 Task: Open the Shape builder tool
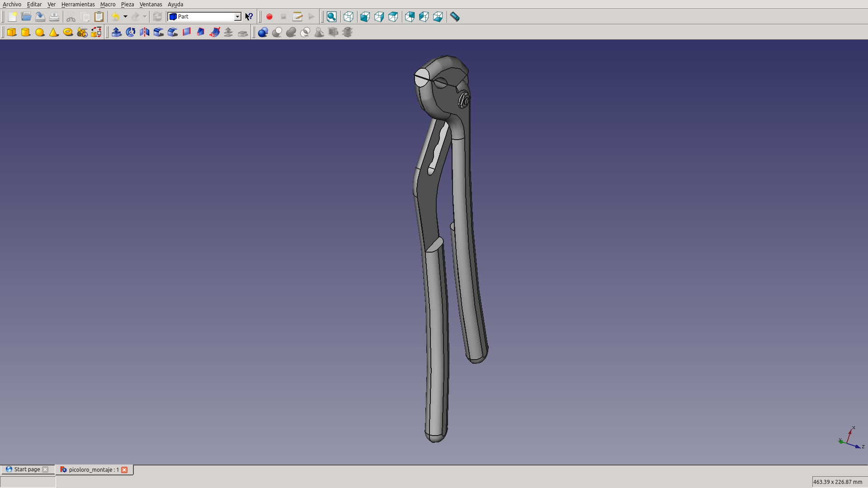click(x=96, y=32)
